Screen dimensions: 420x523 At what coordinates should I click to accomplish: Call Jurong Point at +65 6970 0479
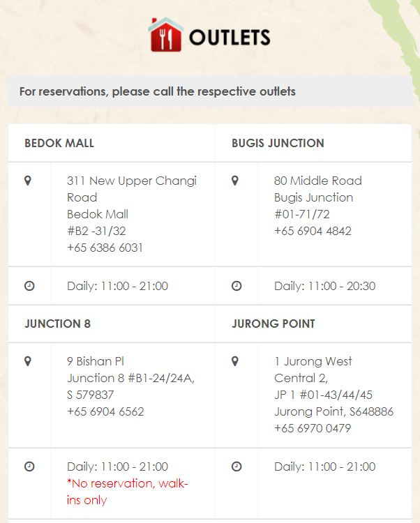(x=313, y=428)
